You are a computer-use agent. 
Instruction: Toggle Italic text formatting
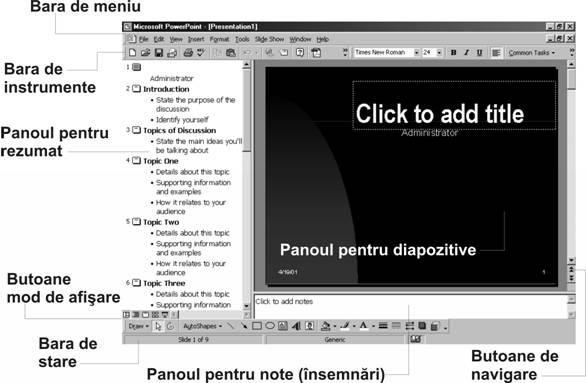(466, 53)
